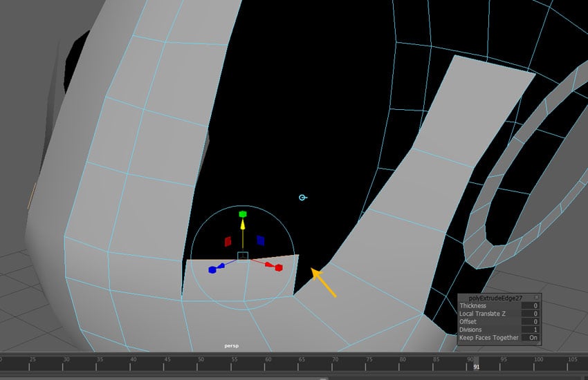Jump to frame 95 on timeline
The height and width of the screenshot is (380, 588).
[x=504, y=359]
